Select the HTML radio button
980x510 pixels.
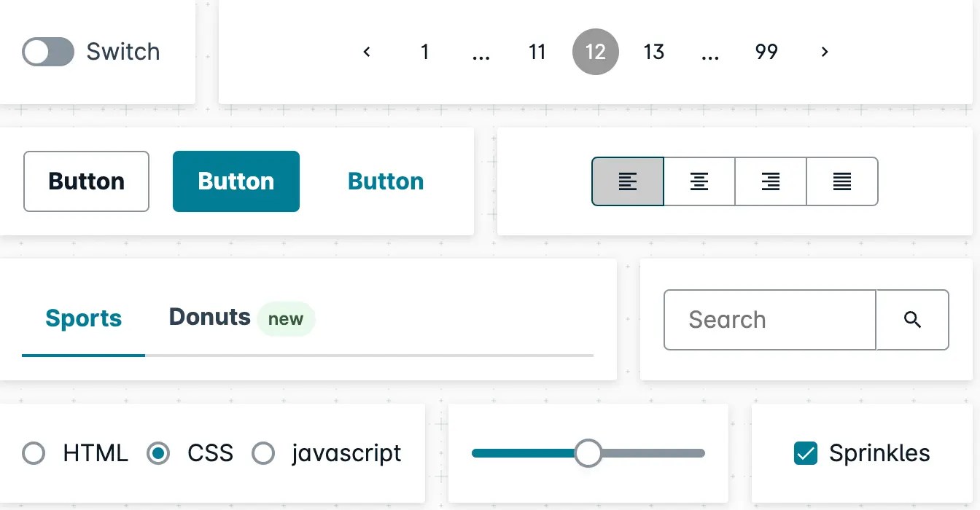click(34, 453)
